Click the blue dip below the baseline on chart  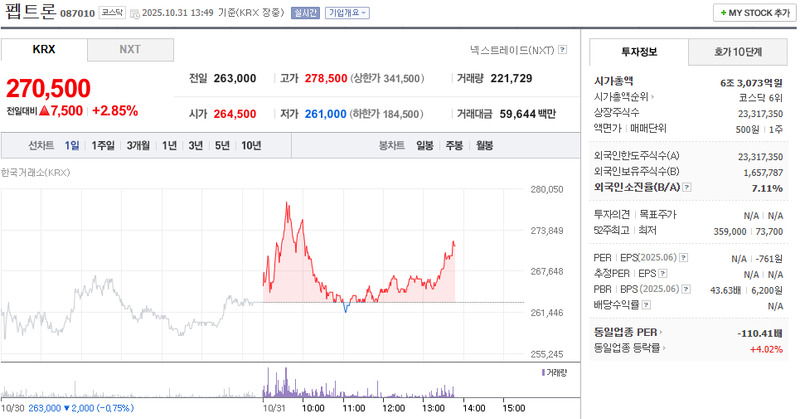point(346,308)
